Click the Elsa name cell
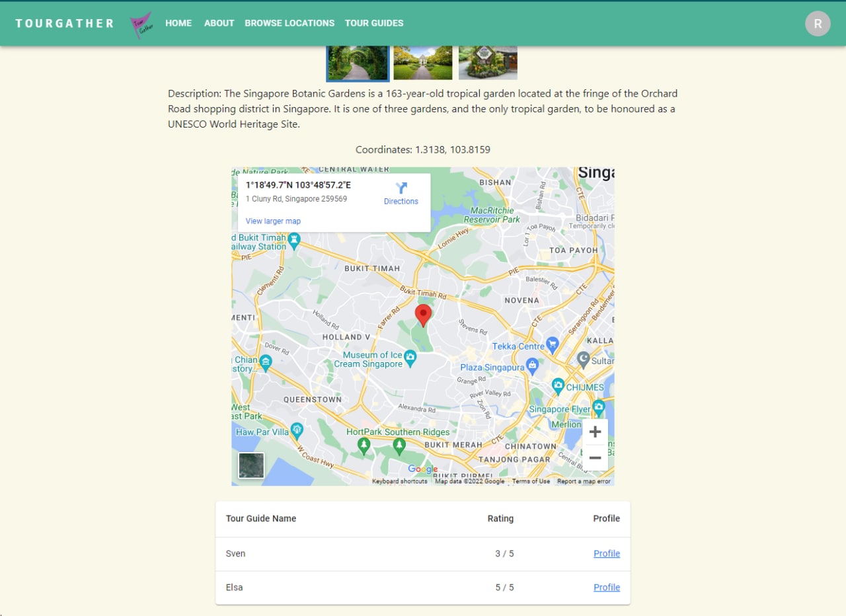846x616 pixels. pyautogui.click(x=234, y=588)
